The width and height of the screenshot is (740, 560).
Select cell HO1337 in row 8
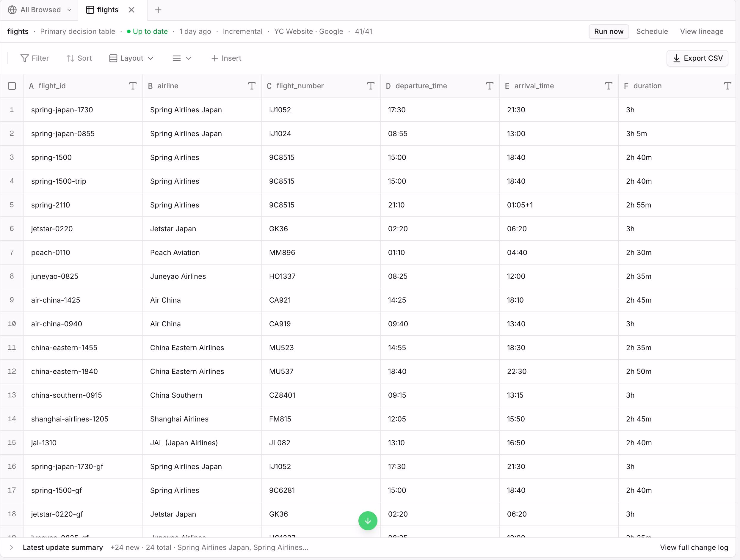321,276
